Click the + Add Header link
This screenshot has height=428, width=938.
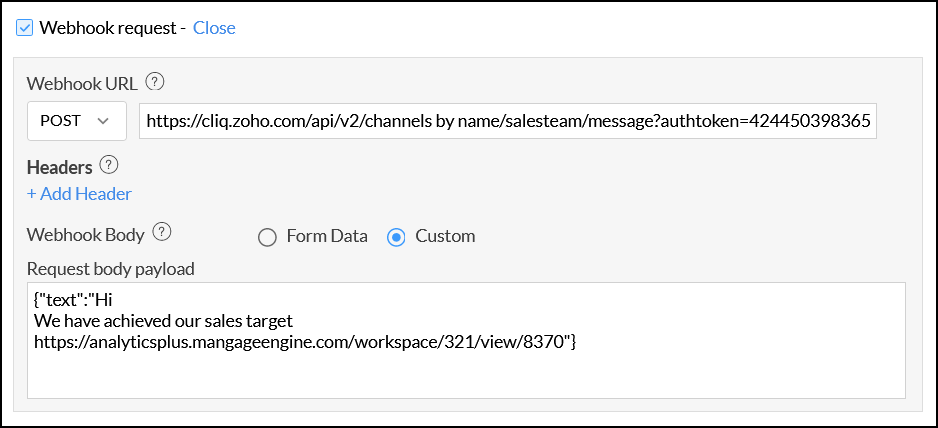(x=79, y=194)
